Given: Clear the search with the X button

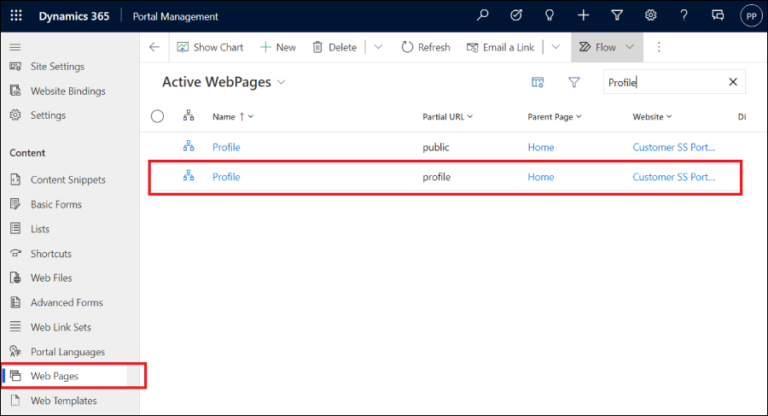Looking at the screenshot, I should [733, 83].
